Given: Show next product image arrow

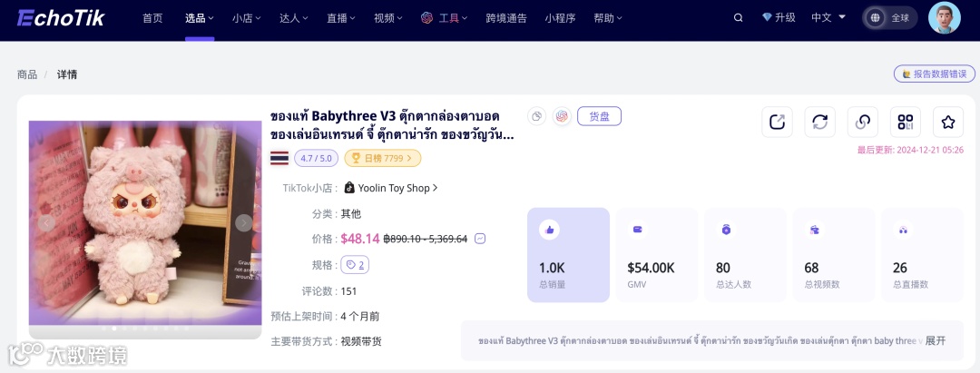Looking at the screenshot, I should click(x=244, y=223).
